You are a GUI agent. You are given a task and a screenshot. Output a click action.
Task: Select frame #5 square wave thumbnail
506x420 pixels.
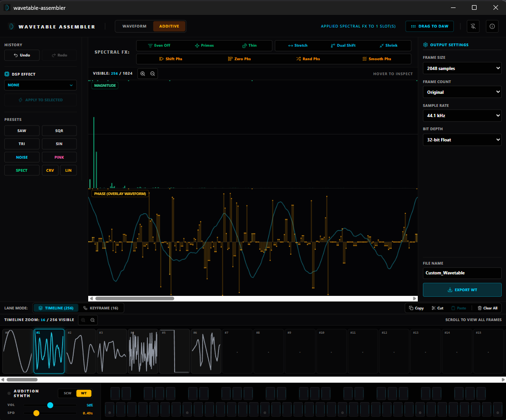point(175,351)
